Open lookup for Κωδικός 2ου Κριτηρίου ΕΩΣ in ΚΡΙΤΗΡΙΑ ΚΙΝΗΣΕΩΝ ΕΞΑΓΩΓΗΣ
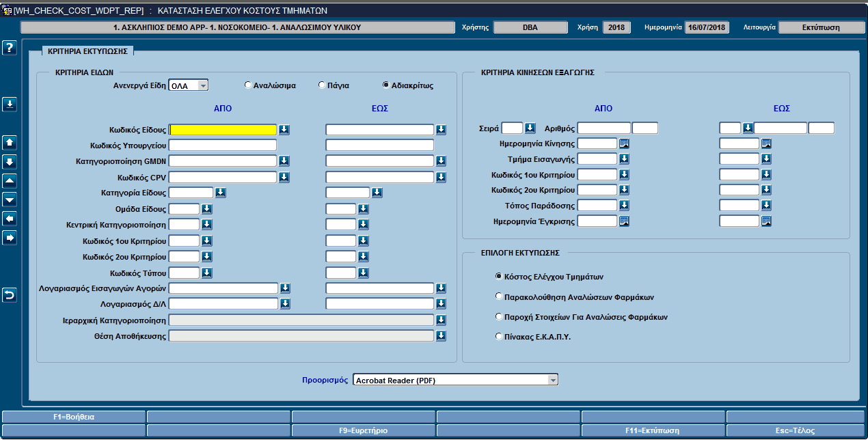This screenshot has height=440, width=868. (766, 190)
